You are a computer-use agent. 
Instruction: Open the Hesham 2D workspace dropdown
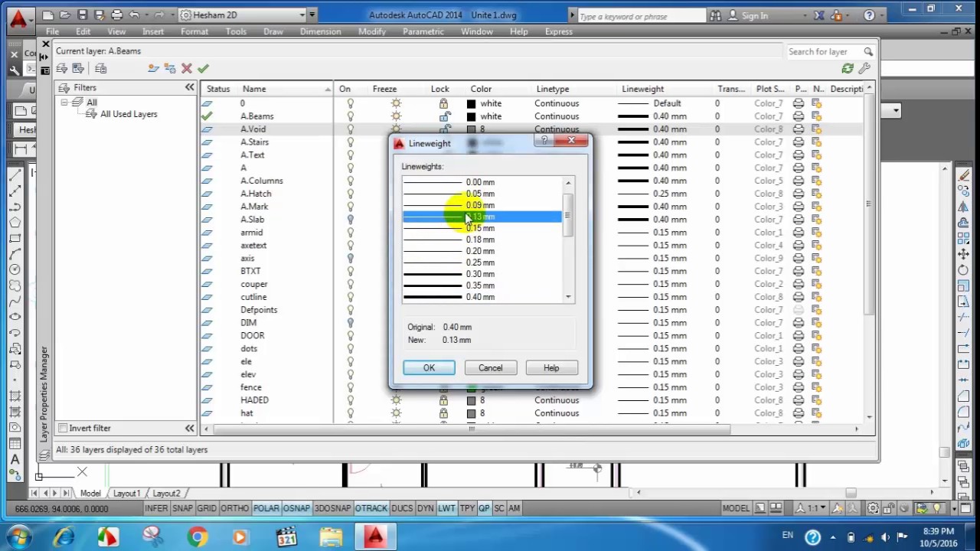pos(302,15)
